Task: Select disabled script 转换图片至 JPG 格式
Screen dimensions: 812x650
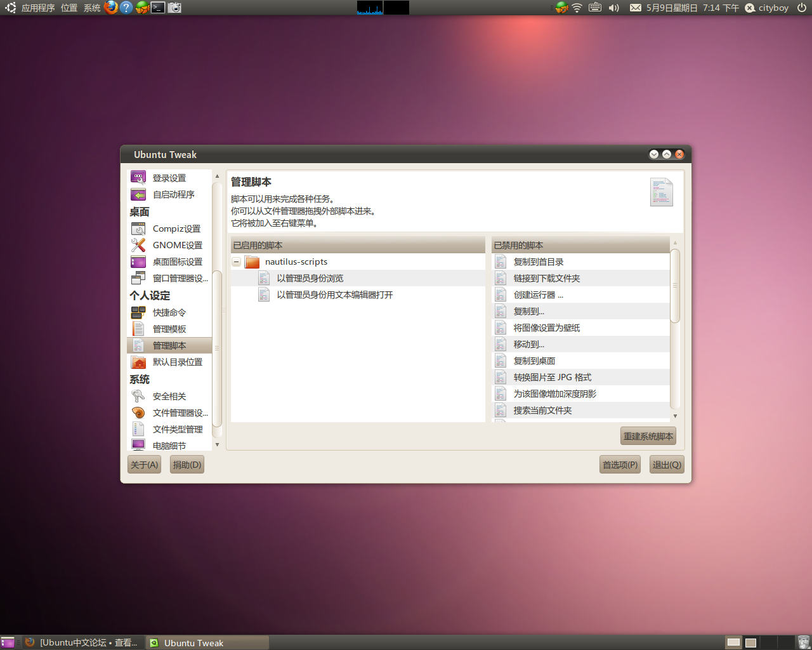Action: pyautogui.click(x=580, y=377)
